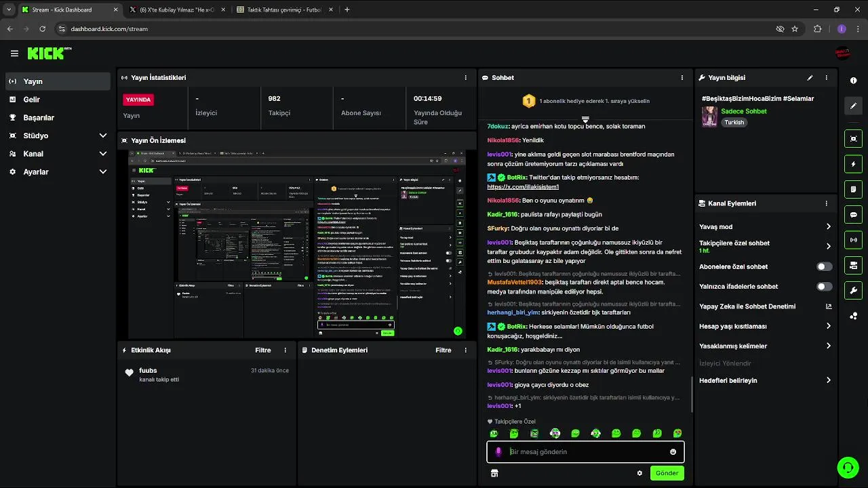Click the Gönder send button
Screen dimensions: 868x488
click(x=667, y=473)
